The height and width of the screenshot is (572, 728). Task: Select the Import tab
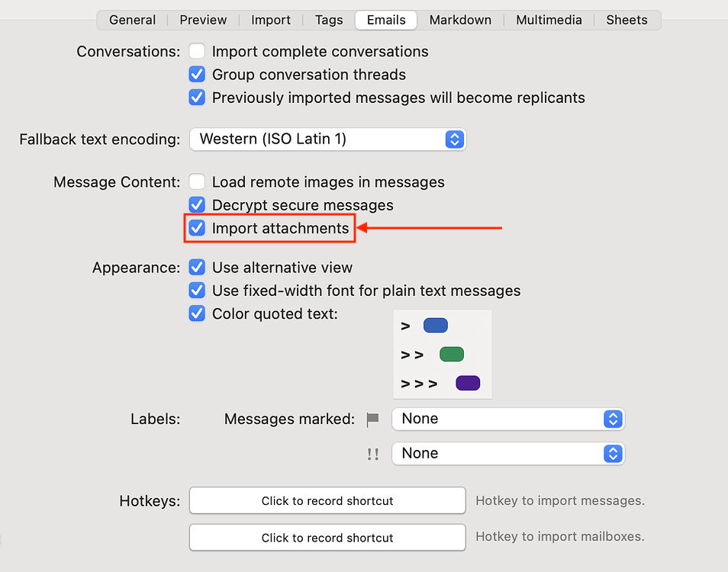[271, 20]
